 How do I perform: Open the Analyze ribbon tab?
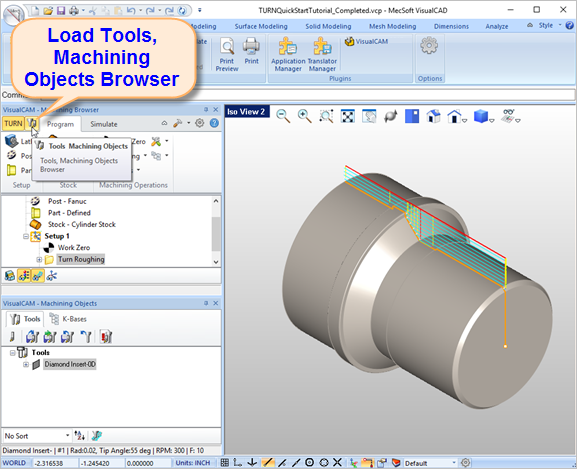pyautogui.click(x=496, y=26)
